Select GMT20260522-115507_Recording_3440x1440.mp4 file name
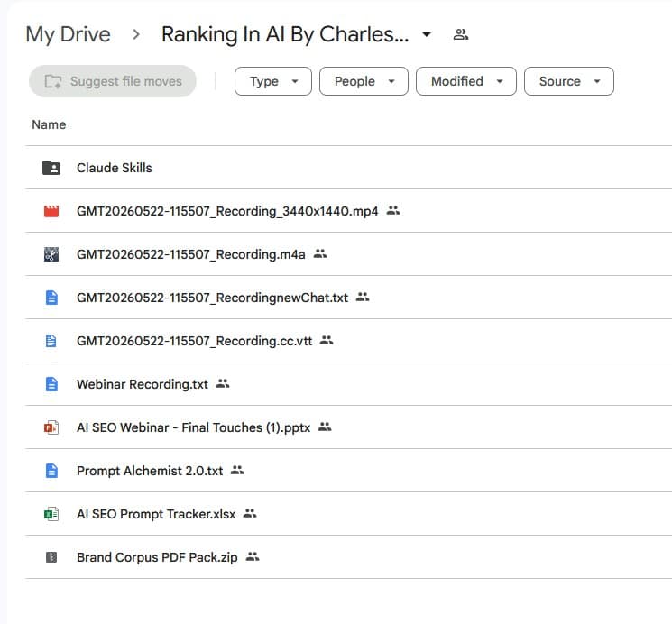Screen dimensions: 672x624 click(227, 211)
